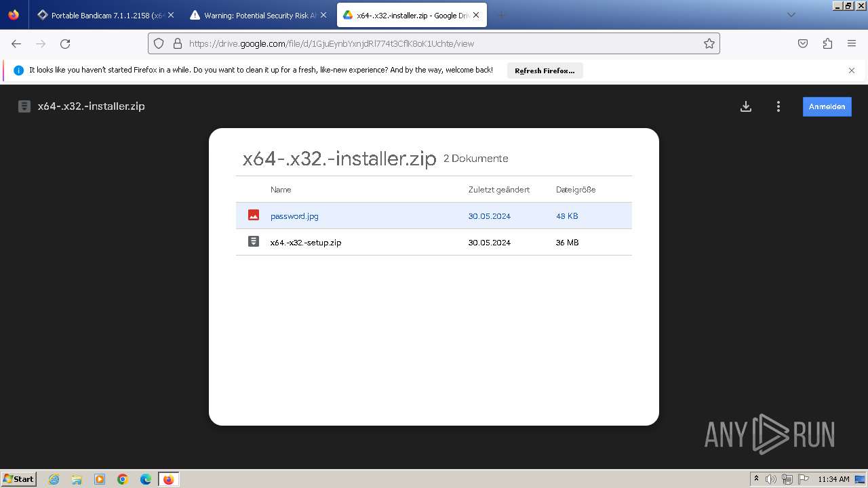Viewport: 868px width, 488px height.
Task: Click the Anmelden sign-in button
Action: tap(827, 106)
